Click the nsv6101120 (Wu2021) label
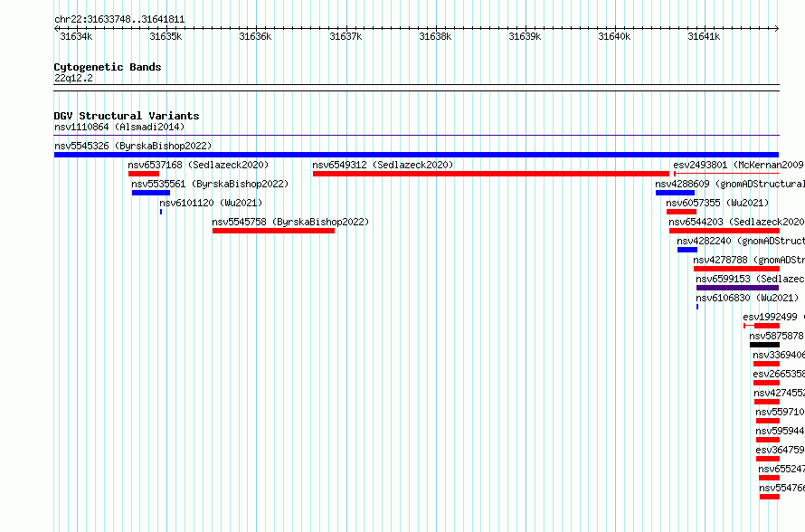 211,203
